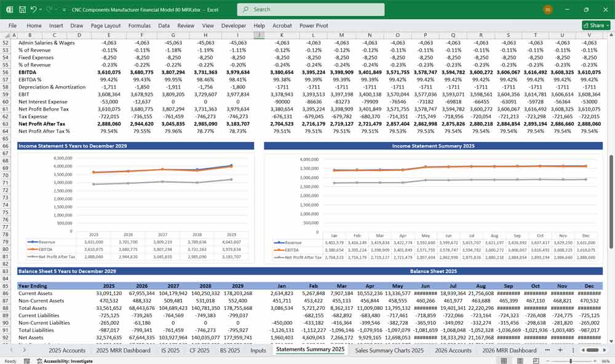
Task: Switch to the 2026 Accounts sheet tab
Action: pyautogui.click(x=453, y=350)
